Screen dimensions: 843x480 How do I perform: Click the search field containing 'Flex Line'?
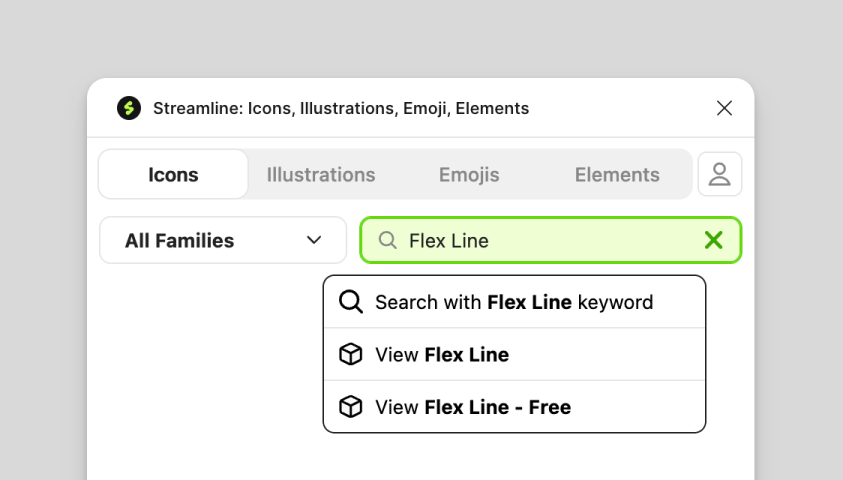tap(550, 241)
